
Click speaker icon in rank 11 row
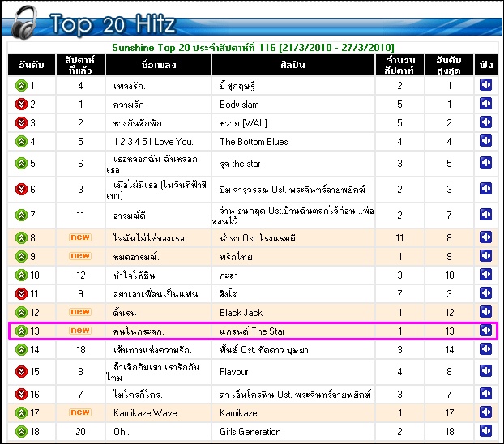click(485, 293)
